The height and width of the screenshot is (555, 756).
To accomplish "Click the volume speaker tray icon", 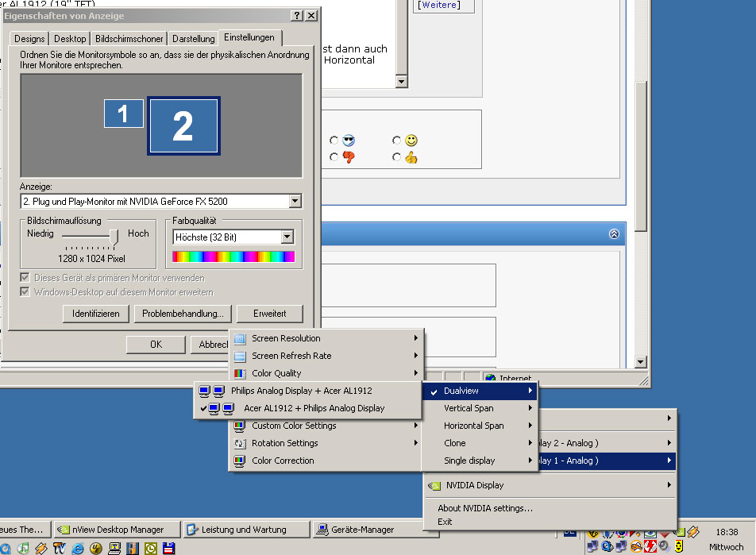I will 665,546.
